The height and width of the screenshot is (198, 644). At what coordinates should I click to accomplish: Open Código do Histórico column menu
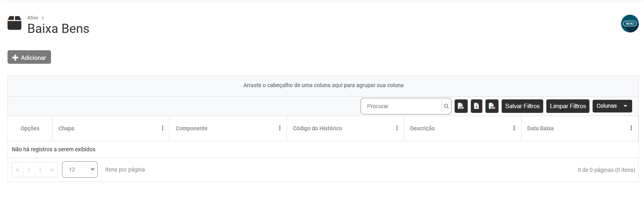pos(397,128)
